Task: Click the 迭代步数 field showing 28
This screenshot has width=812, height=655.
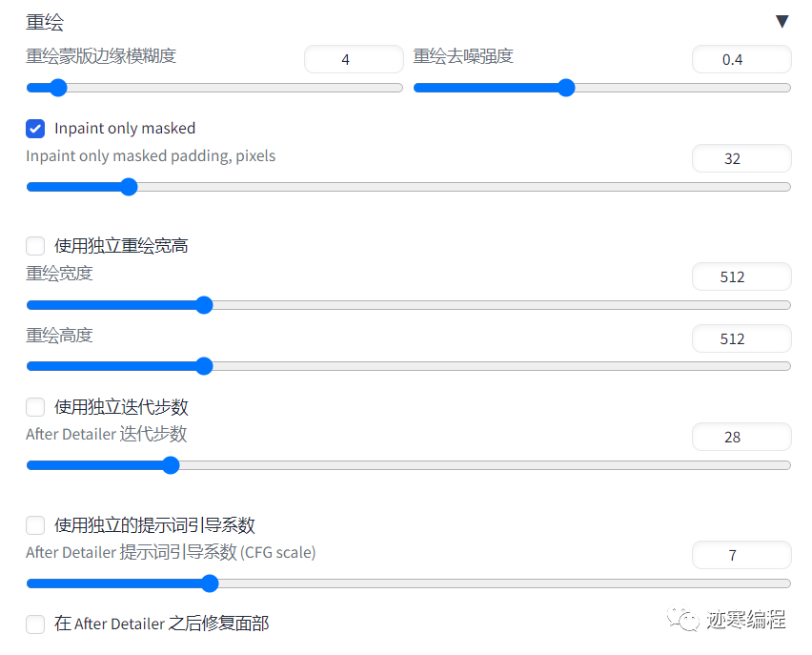Action: tap(741, 437)
